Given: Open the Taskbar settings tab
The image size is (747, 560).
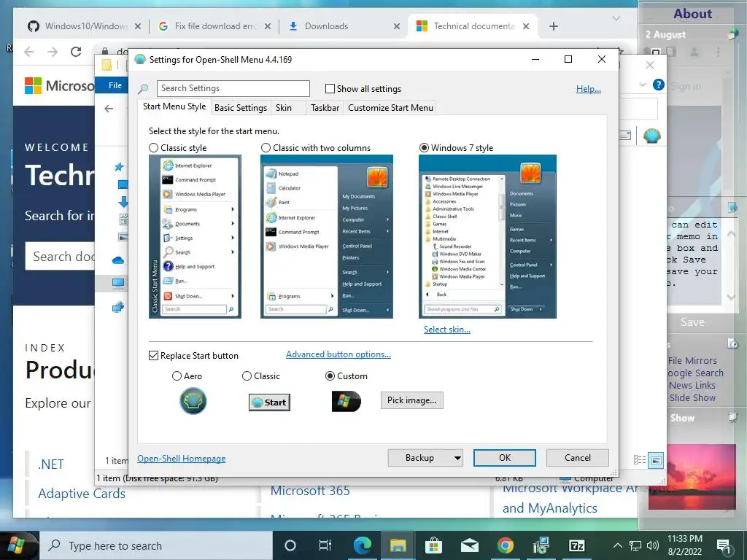Looking at the screenshot, I should tap(325, 108).
